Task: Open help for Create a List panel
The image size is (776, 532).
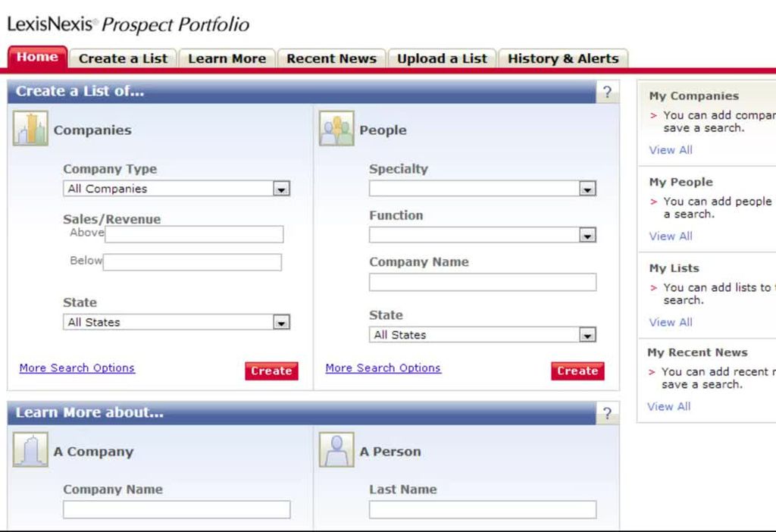Action: coord(607,92)
